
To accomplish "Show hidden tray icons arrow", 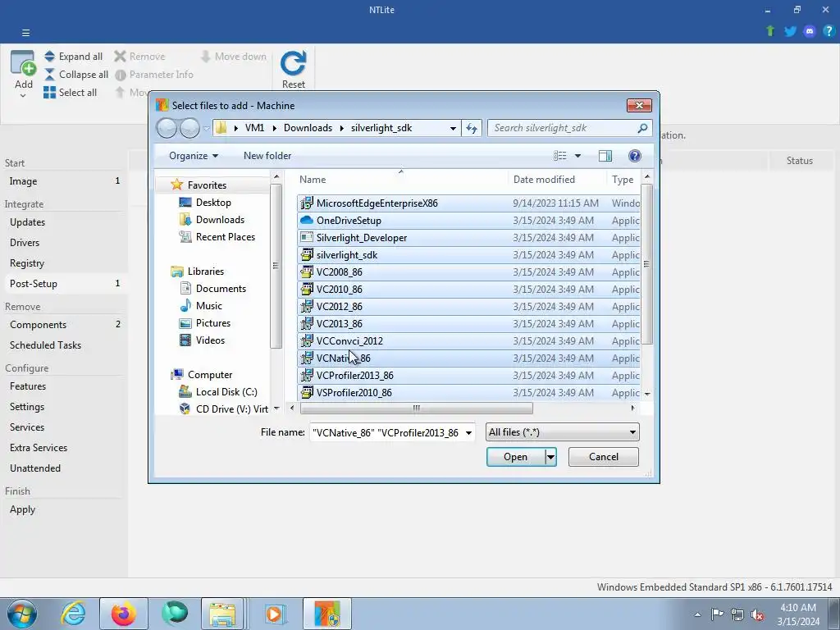I will click(697, 615).
